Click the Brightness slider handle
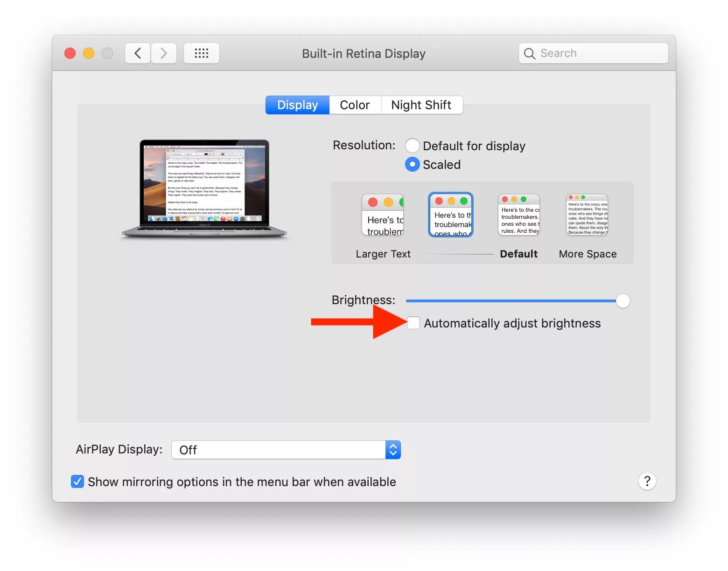 click(x=623, y=301)
